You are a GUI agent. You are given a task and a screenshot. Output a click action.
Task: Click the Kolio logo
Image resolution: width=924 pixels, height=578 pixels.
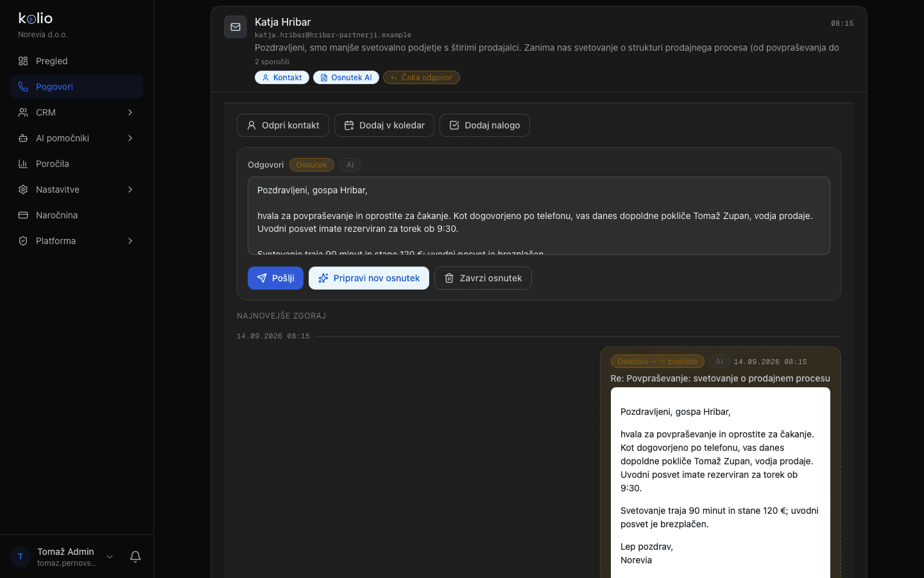[36, 18]
